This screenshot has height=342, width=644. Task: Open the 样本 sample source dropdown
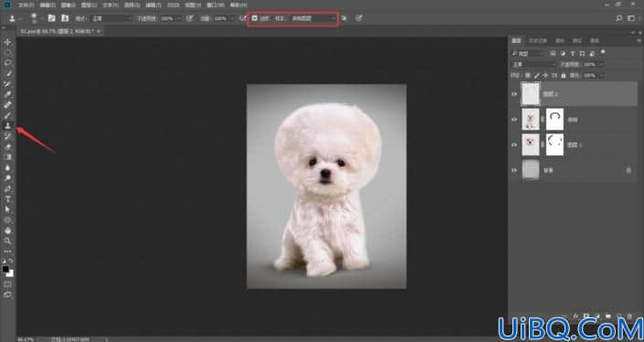tap(313, 18)
